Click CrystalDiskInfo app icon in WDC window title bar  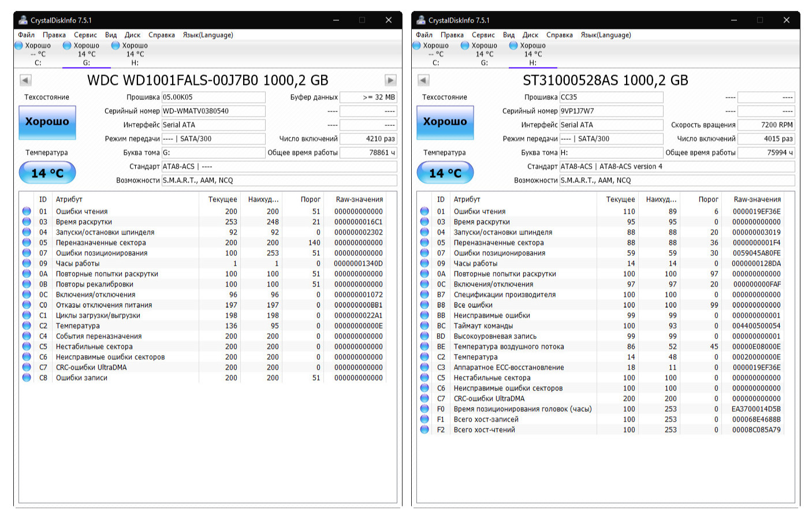pyautogui.click(x=23, y=20)
